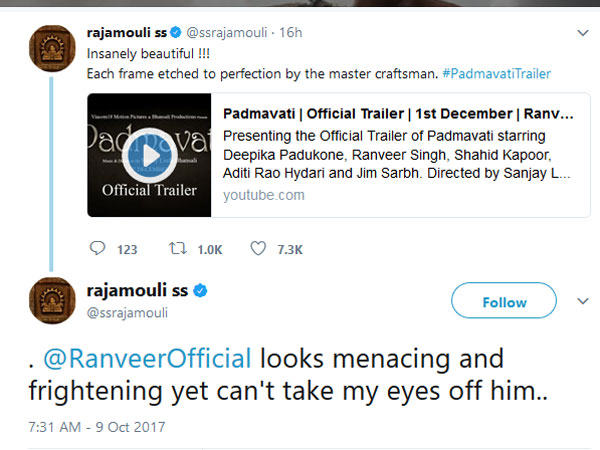The height and width of the screenshot is (450, 600).
Task: Click the verified badge left of Follow
Action: tap(200, 291)
